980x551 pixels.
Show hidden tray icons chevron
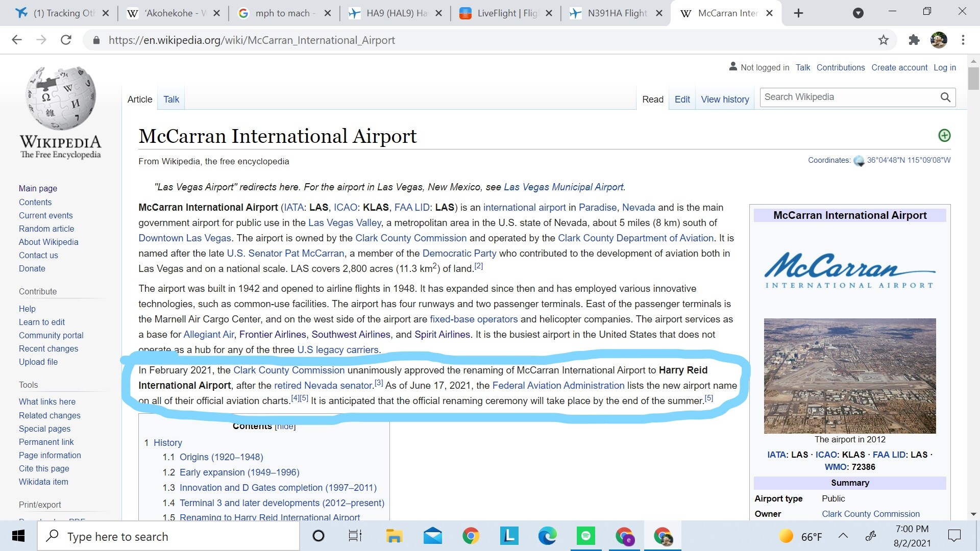click(843, 536)
